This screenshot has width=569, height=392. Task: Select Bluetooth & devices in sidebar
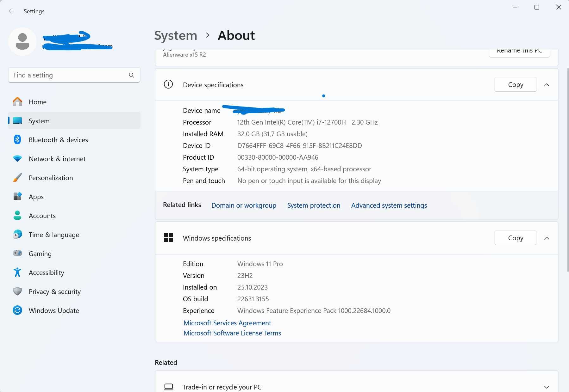pyautogui.click(x=74, y=140)
